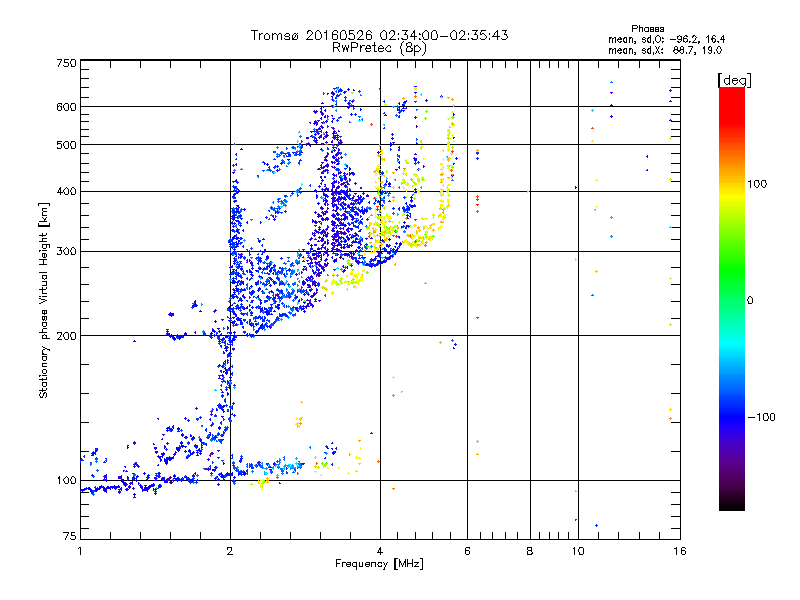
Task: Click the colorbar tick label '100'
Action: [757, 184]
